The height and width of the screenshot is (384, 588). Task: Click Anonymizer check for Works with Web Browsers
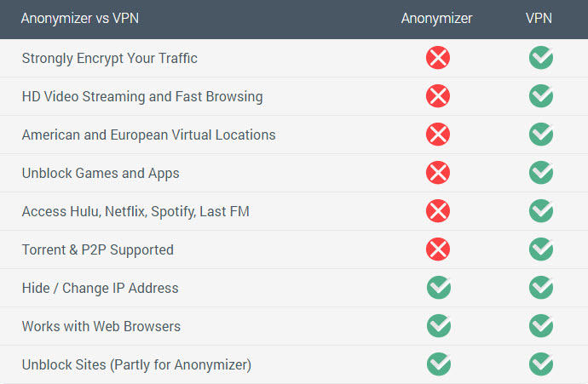pyautogui.click(x=439, y=325)
